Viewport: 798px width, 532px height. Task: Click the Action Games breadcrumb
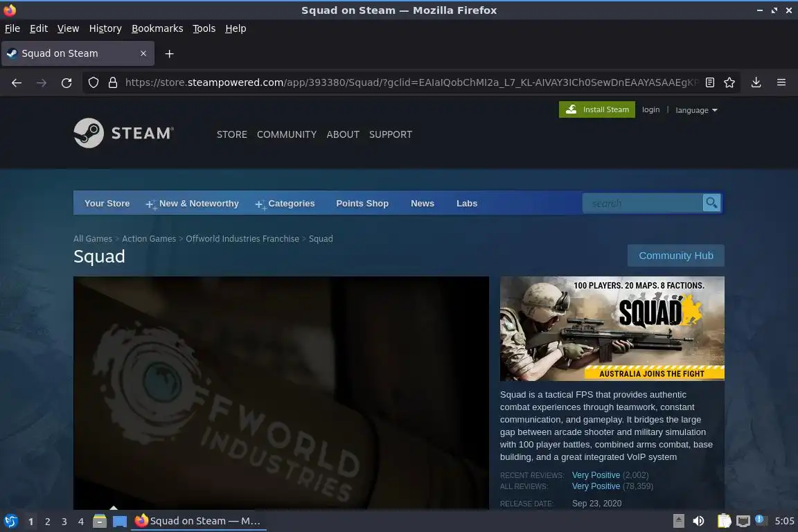coord(149,239)
